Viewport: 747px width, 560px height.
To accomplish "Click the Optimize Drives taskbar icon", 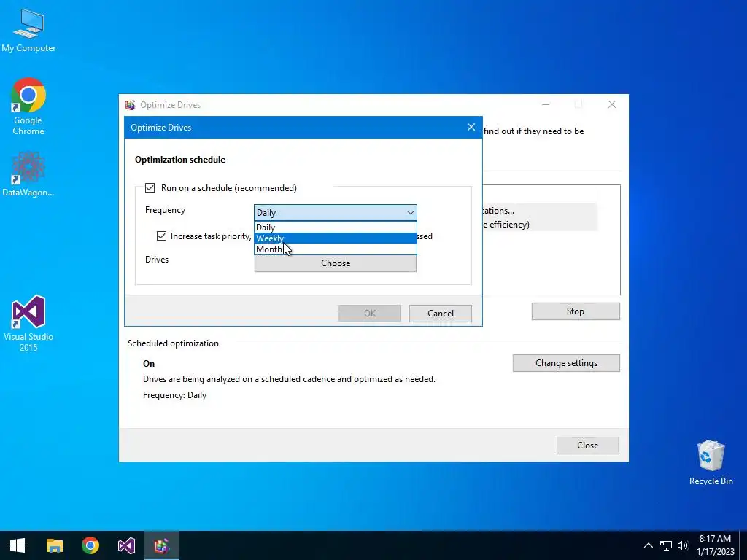I will (x=161, y=545).
